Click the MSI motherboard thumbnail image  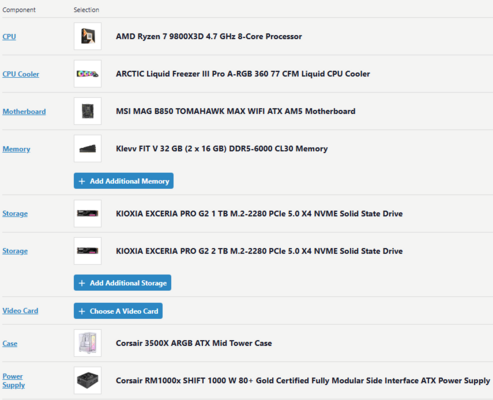tap(88, 111)
